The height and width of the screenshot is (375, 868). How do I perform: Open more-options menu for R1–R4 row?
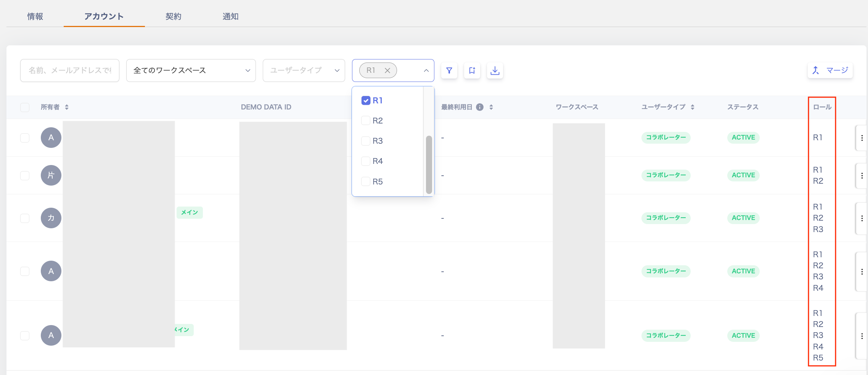[x=862, y=272]
